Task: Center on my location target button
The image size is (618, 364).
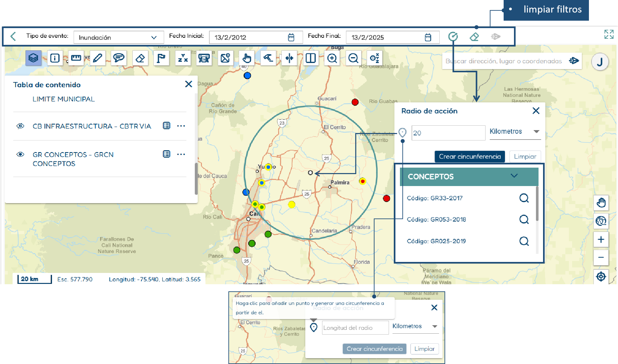Action: 601,276
